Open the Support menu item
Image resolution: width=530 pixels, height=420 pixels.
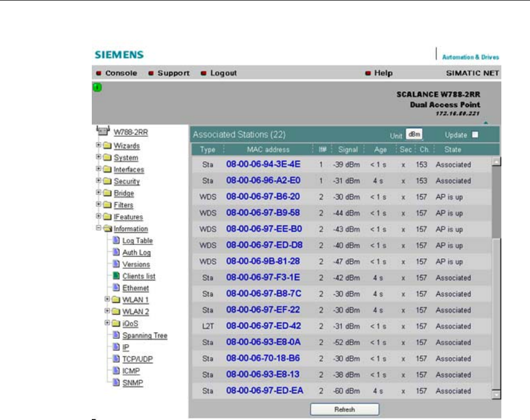[x=173, y=73]
